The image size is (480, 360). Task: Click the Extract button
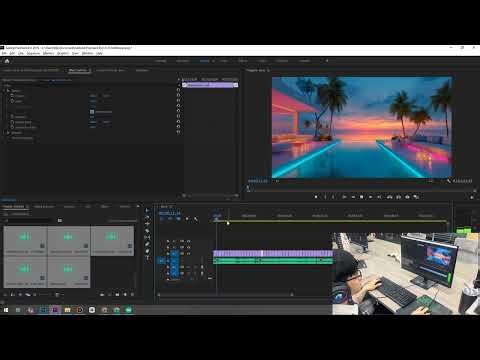pos(398,197)
